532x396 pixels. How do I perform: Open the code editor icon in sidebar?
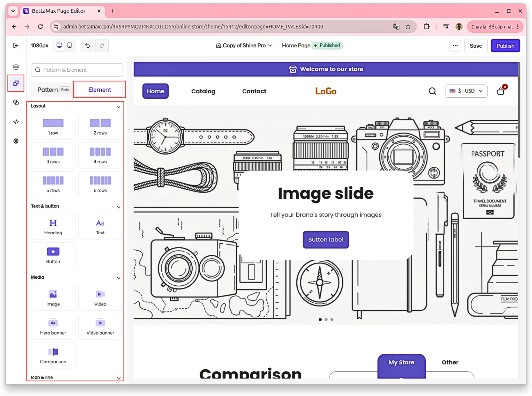(x=16, y=122)
